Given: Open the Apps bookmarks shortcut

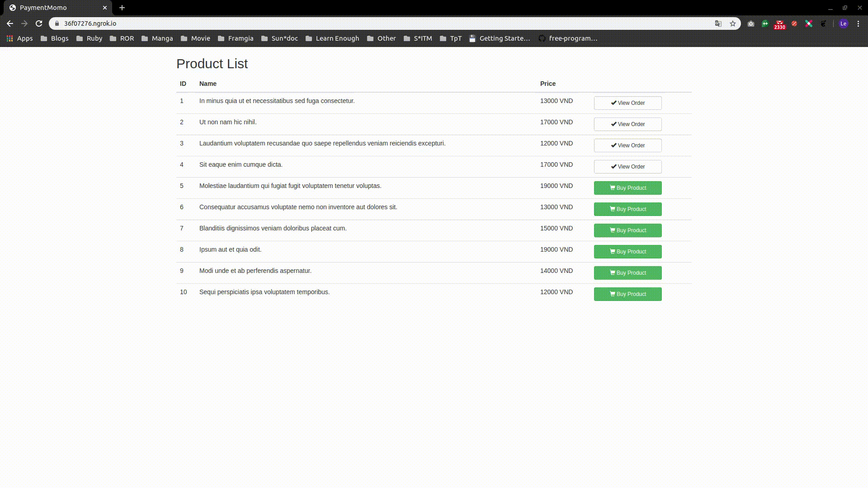Looking at the screenshot, I should (19, 38).
